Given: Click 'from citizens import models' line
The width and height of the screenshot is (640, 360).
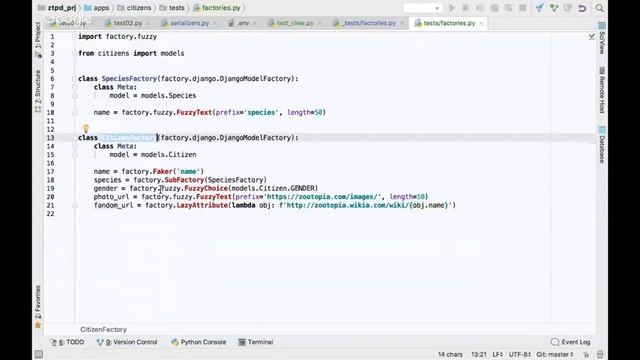Looking at the screenshot, I should [x=131, y=53].
